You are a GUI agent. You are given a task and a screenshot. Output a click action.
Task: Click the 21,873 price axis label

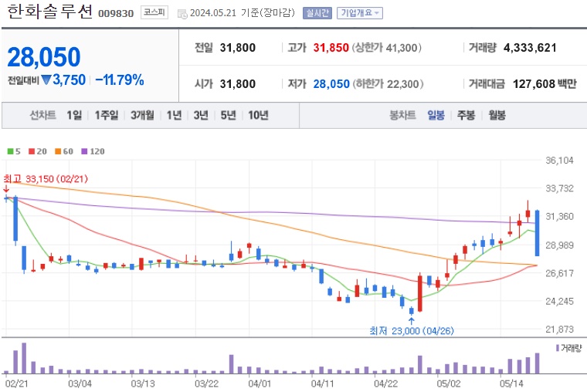click(559, 329)
